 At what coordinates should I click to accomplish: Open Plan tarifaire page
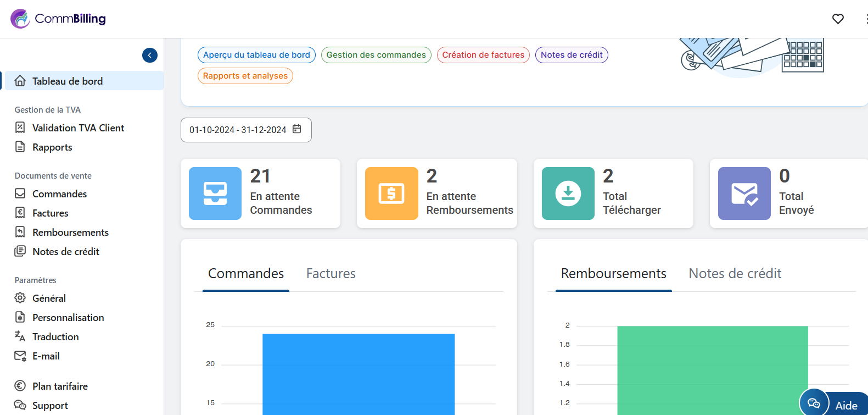pyautogui.click(x=60, y=386)
